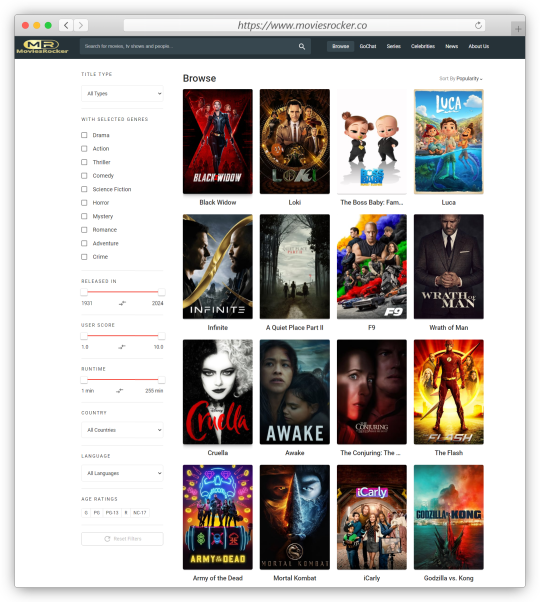Image resolution: width=540 pixels, height=602 pixels.
Task: Click the "A Quiet Place Part II" title
Action: (x=294, y=327)
